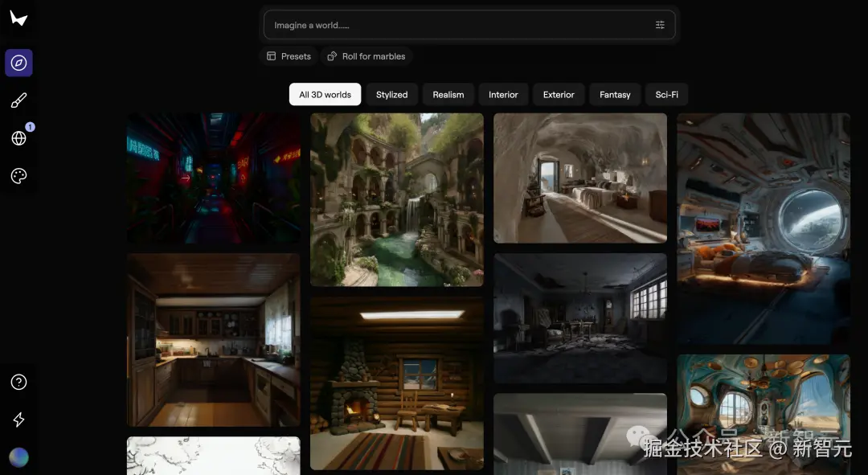Open the white sketch-style world thumbnail
This screenshot has height=475, width=868.
214,456
